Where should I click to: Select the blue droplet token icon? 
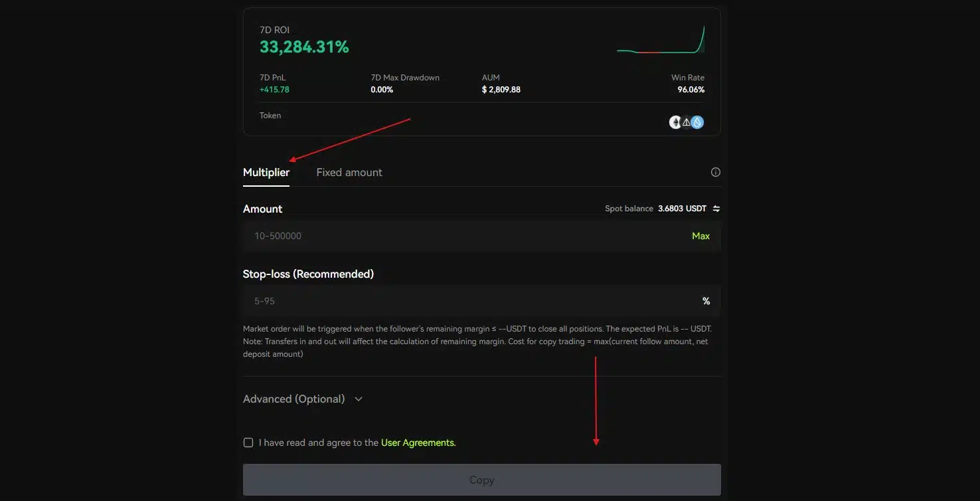(696, 122)
